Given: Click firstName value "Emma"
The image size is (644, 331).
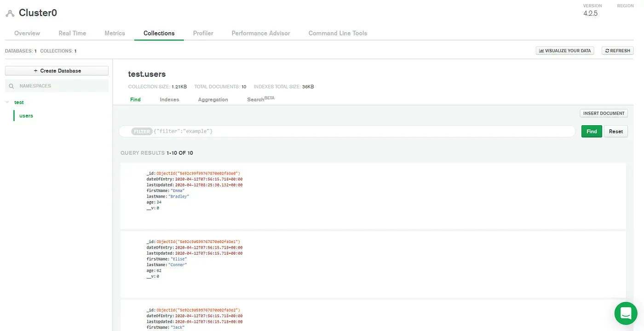Looking at the screenshot, I should pos(178,191).
